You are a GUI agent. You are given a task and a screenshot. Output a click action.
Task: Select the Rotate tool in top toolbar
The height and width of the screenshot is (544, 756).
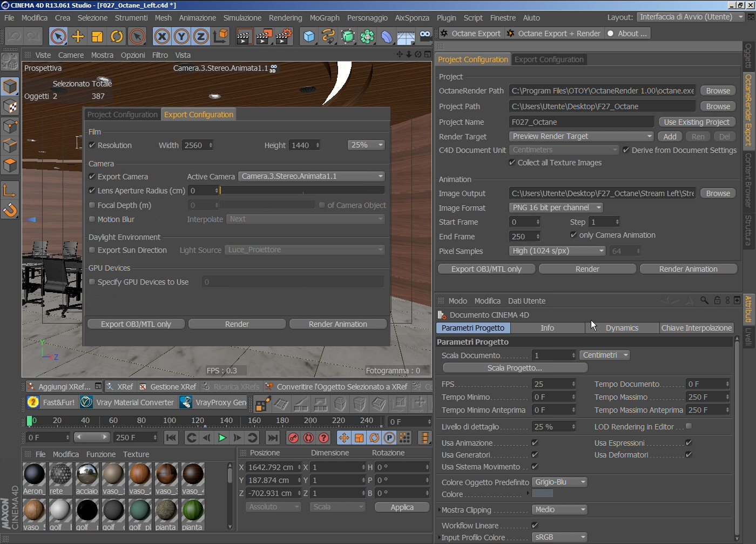click(117, 36)
